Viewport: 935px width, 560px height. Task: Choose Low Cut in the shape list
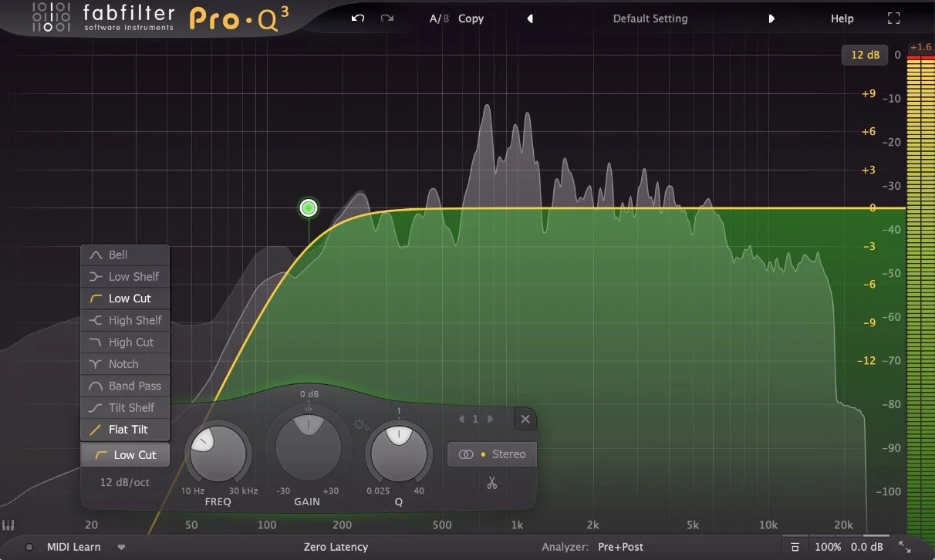[x=125, y=299]
